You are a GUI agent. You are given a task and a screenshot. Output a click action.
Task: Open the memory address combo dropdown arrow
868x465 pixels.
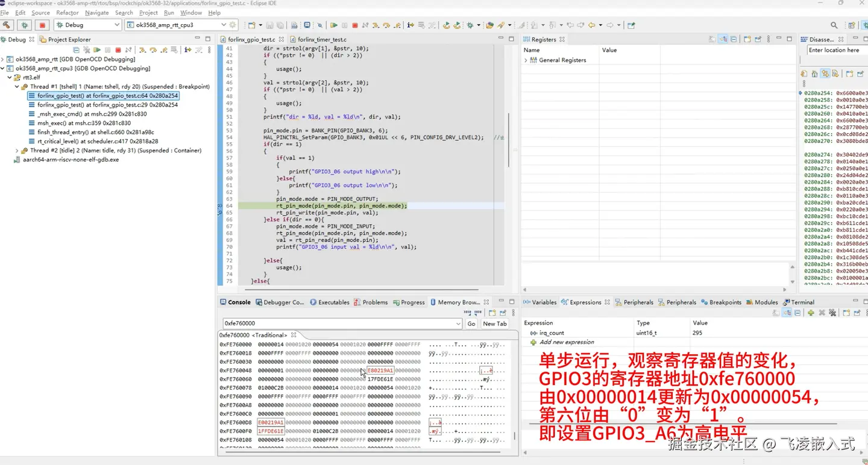click(x=458, y=323)
